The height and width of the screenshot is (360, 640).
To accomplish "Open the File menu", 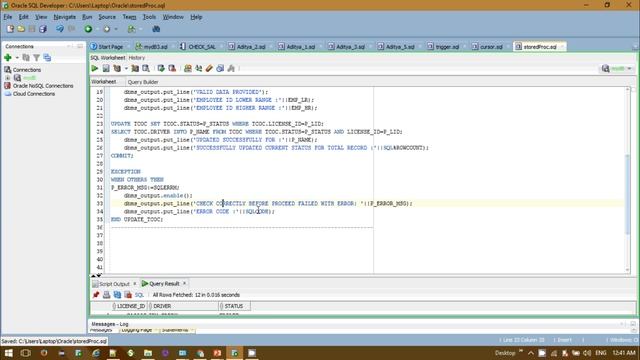I will (8, 17).
